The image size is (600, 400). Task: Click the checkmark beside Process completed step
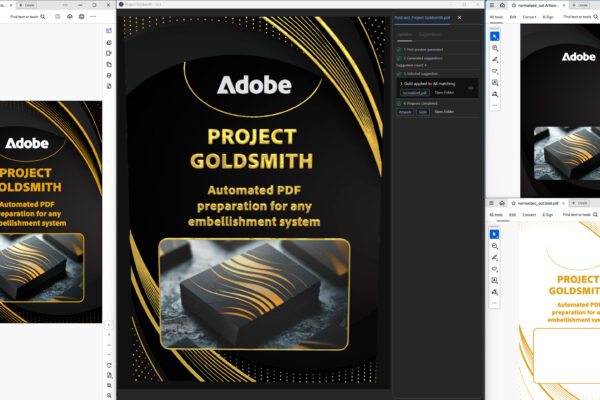pos(398,103)
